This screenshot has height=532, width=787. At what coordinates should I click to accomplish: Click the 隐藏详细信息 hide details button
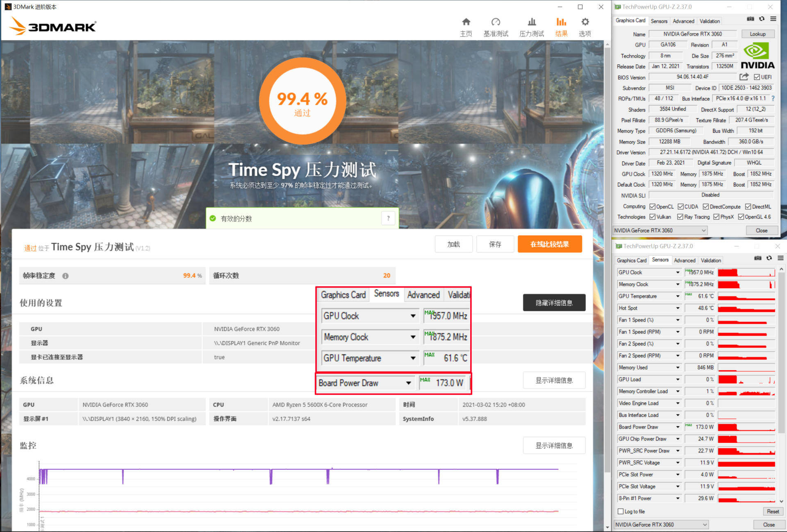(x=554, y=303)
